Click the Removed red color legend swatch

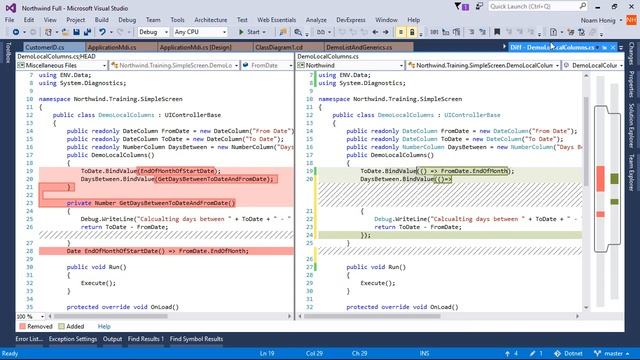pyautogui.click(x=22, y=327)
